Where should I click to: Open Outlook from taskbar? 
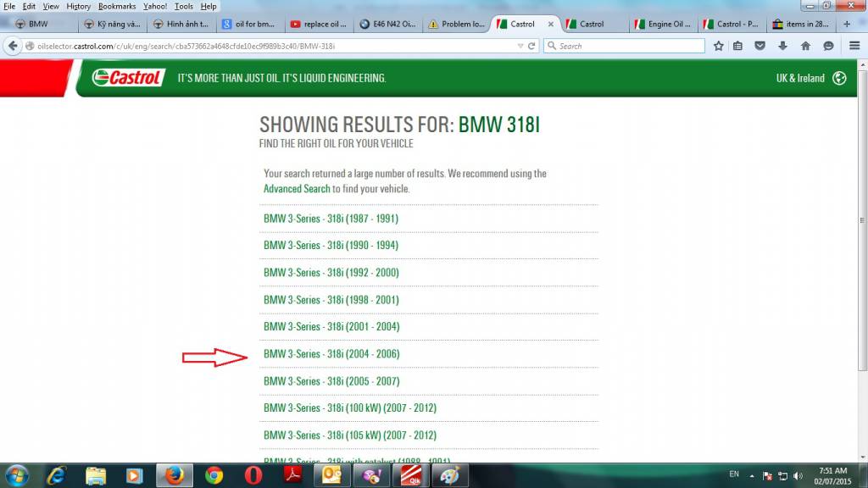pyautogui.click(x=331, y=476)
